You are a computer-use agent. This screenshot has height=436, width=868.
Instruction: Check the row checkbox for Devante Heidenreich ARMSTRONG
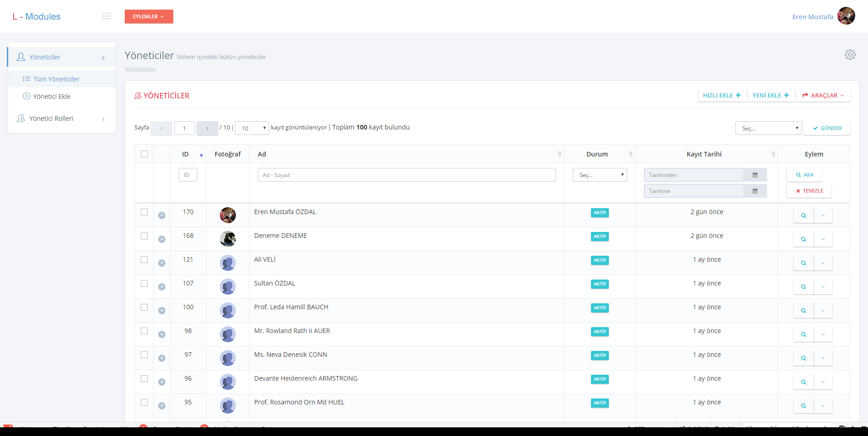(x=144, y=379)
